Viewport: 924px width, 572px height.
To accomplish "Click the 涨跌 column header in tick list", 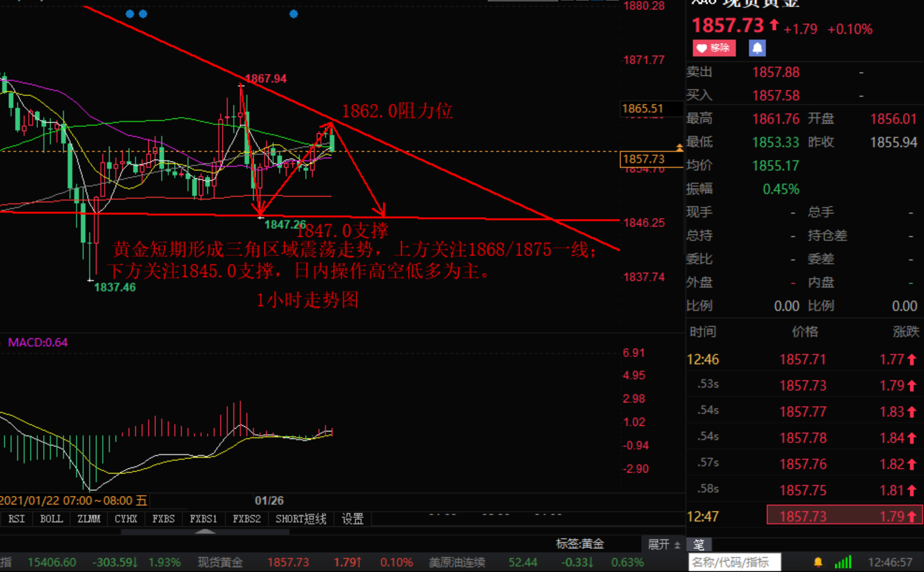I will pos(906,332).
